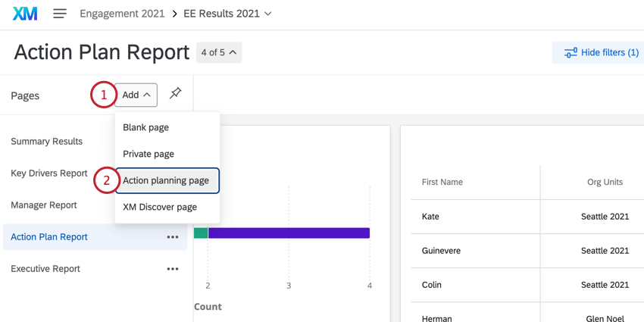Select Action planning page option

pyautogui.click(x=167, y=180)
